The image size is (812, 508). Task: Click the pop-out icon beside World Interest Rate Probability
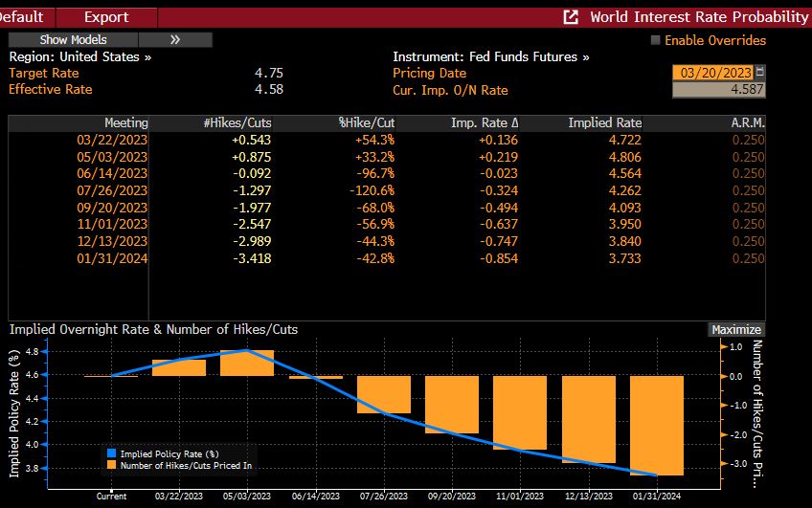point(572,17)
